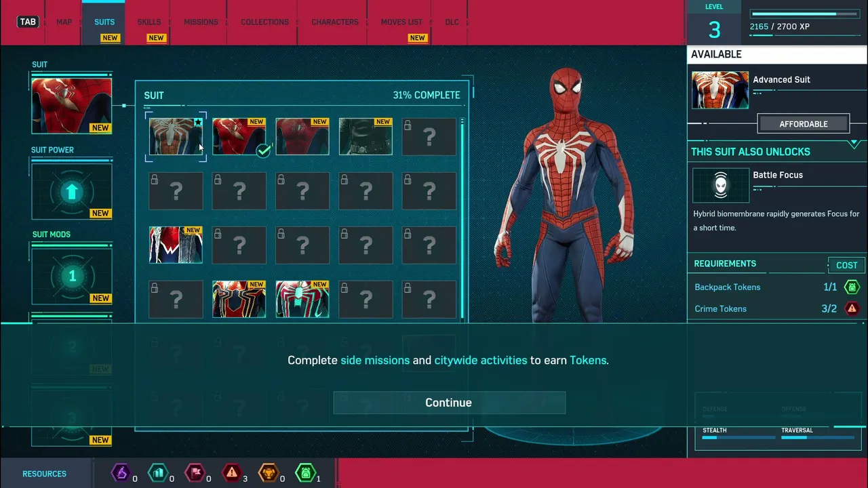Click the Traversal stat bar
This screenshot has width=868, height=488.
point(817,438)
